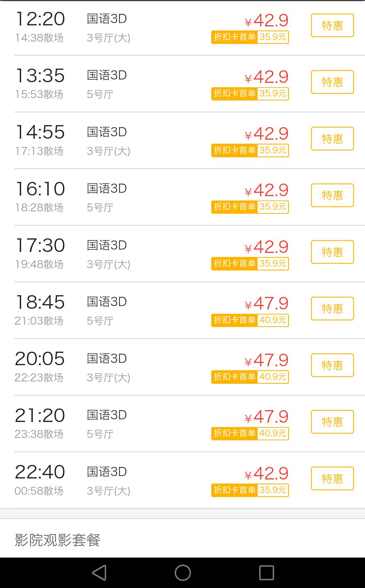Screen dimensions: 365x588
Task: Open 影院观影套餐 section header
Action: (x=57, y=540)
